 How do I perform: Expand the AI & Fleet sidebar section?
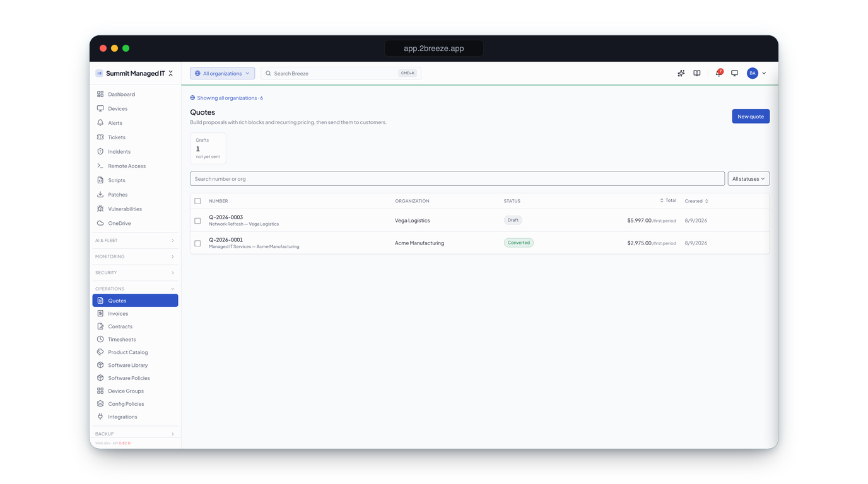pyautogui.click(x=135, y=240)
